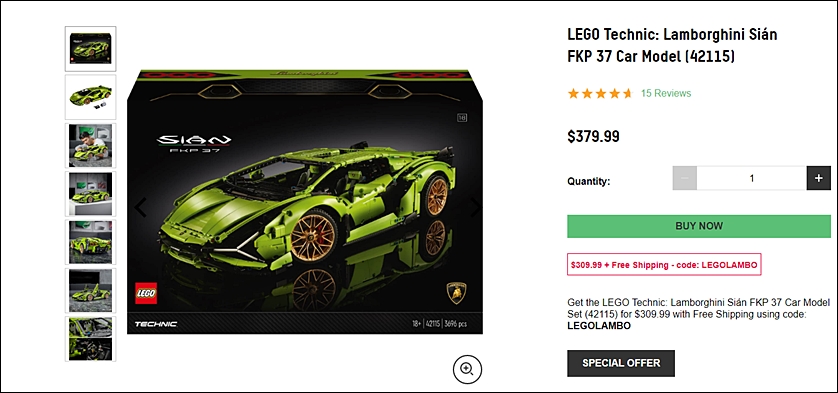Advance to the next image with the right arrow
Image resolution: width=838 pixels, height=393 pixels.
475,207
